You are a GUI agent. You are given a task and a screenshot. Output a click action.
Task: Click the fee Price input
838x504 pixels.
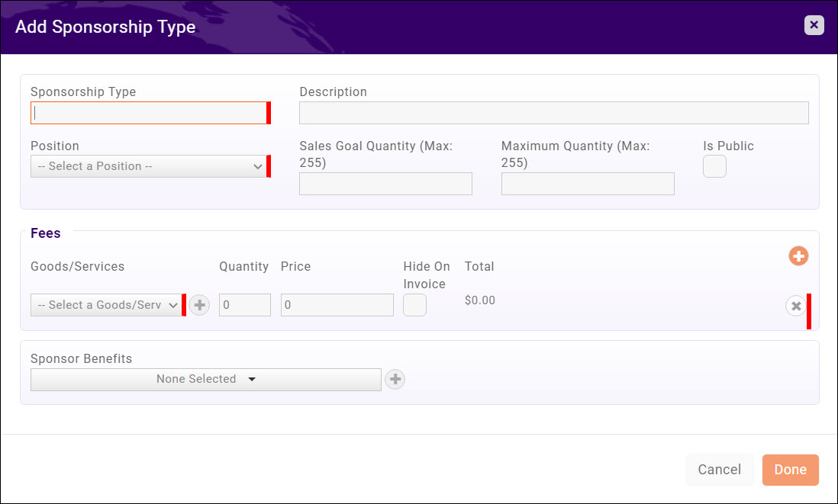tap(337, 305)
